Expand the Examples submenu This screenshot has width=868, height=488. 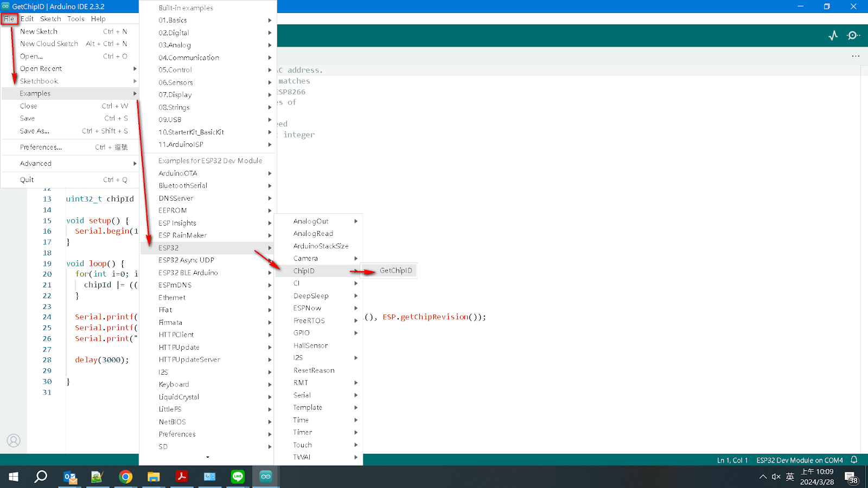tap(70, 94)
